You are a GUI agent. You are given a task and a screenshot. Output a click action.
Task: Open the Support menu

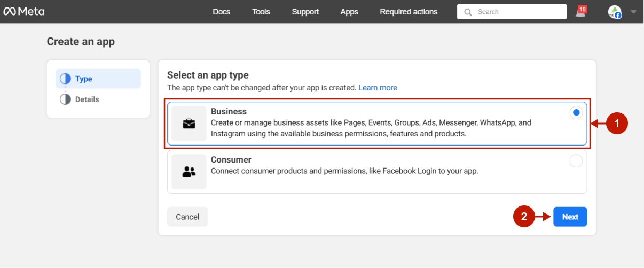pos(305,12)
